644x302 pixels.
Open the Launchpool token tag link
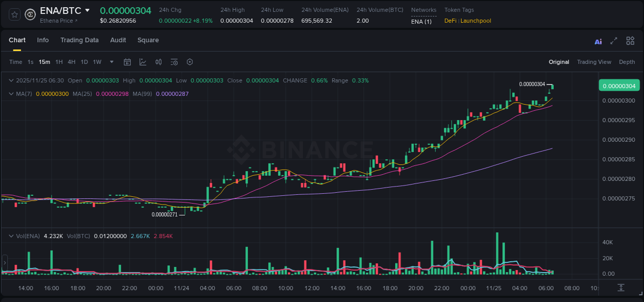[x=477, y=21]
